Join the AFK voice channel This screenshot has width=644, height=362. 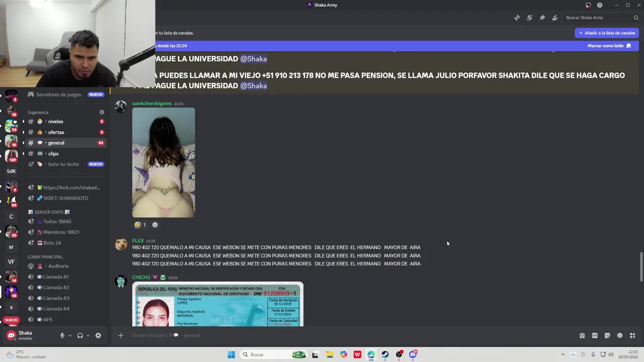pyautogui.click(x=65, y=319)
